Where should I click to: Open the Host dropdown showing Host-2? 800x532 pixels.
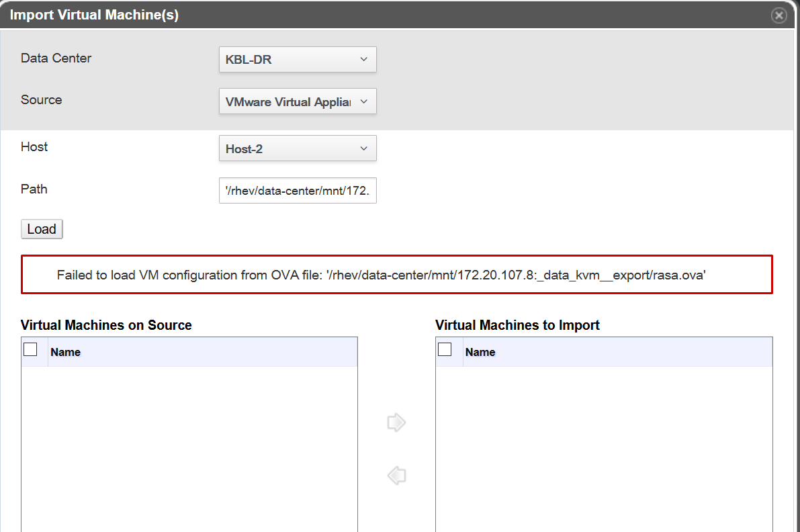coord(298,148)
